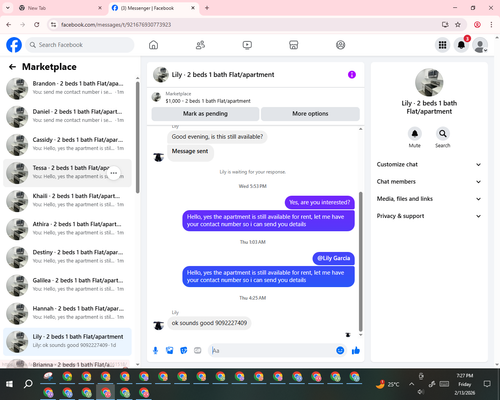The width and height of the screenshot is (500, 400).
Task: Open the three-dot options on Tessa's chat
Action: 114,173
